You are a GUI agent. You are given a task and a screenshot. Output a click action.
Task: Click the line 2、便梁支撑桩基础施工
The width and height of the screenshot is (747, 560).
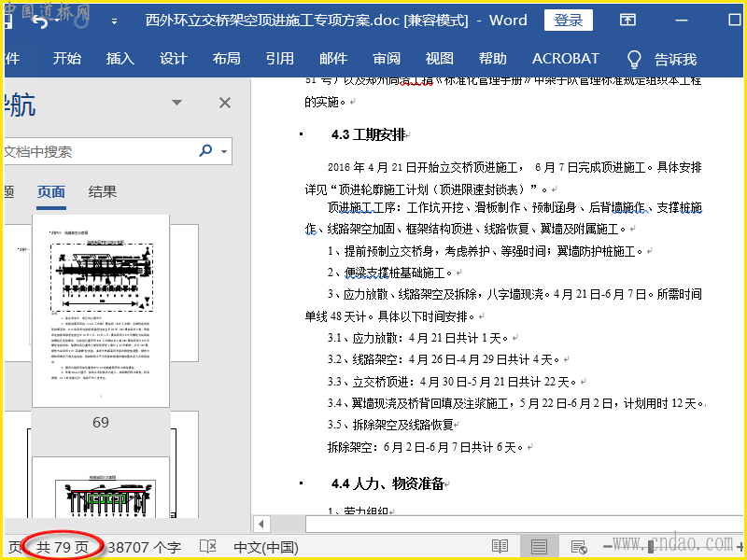(x=389, y=273)
